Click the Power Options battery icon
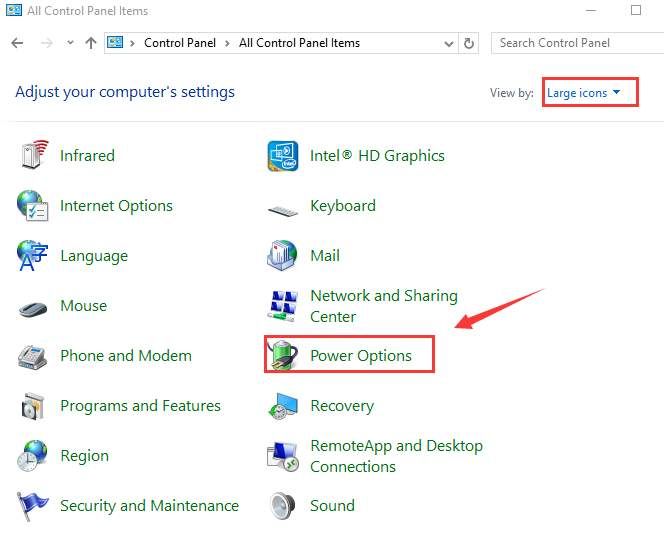Screen dimensions: 664x537 [x=283, y=356]
